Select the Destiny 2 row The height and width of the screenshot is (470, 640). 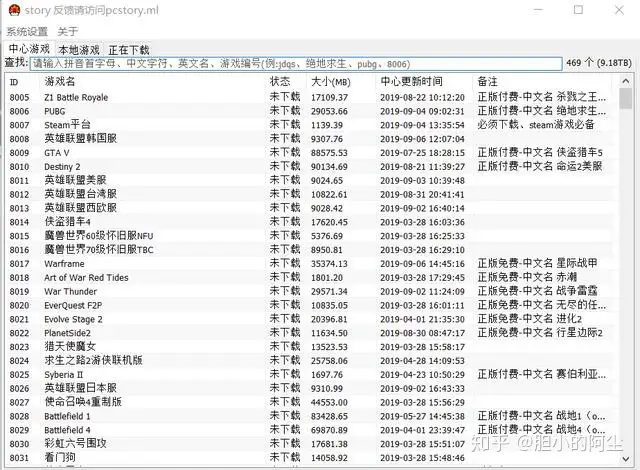coord(309,166)
